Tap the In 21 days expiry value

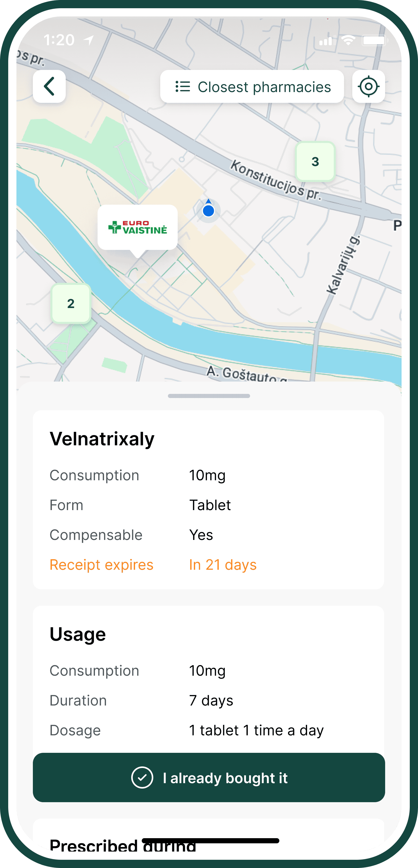click(x=223, y=565)
